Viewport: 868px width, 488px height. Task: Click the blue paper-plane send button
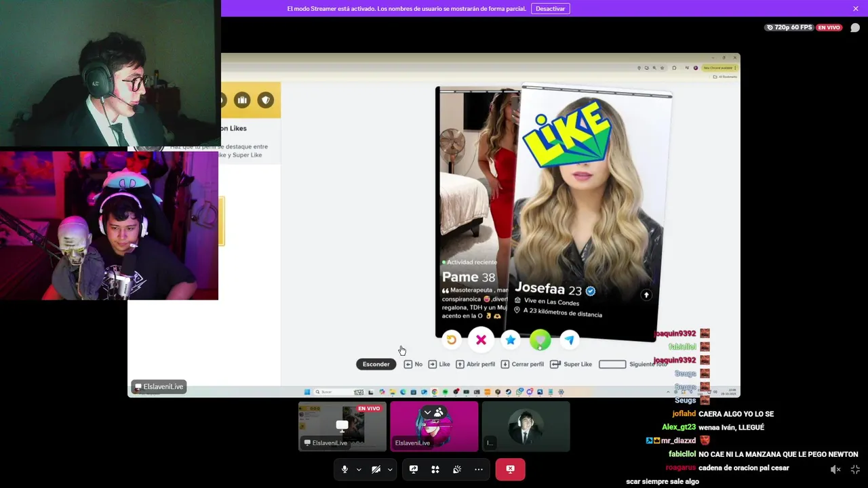click(570, 340)
